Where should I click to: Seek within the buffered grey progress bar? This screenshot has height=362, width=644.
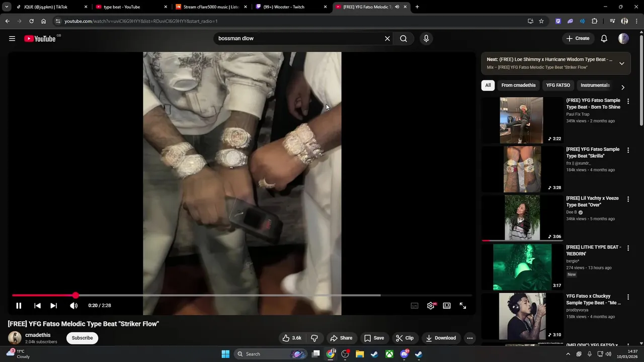(228, 296)
